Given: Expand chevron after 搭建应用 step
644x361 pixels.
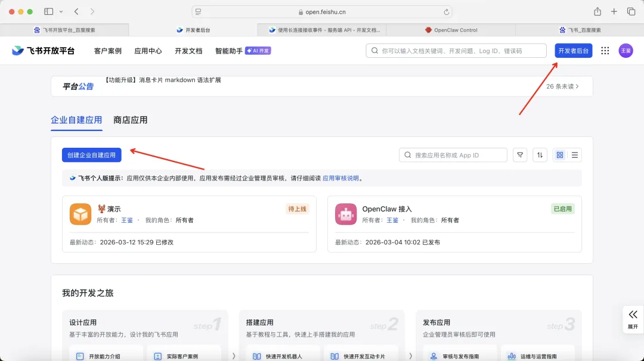Looking at the screenshot, I should coord(410,356).
